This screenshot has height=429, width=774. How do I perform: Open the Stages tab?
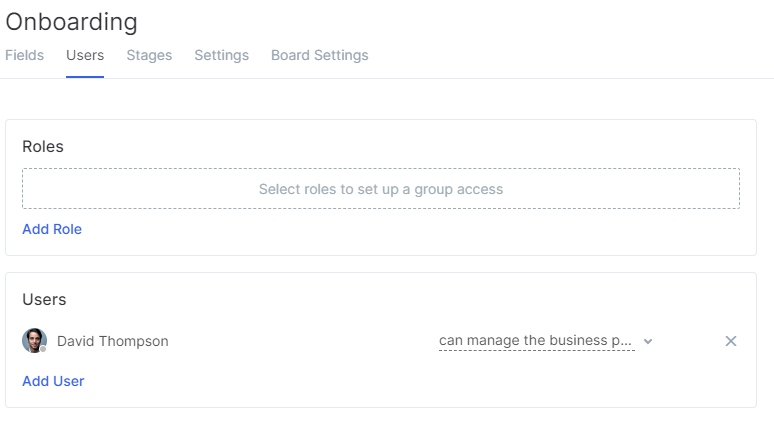coord(149,55)
